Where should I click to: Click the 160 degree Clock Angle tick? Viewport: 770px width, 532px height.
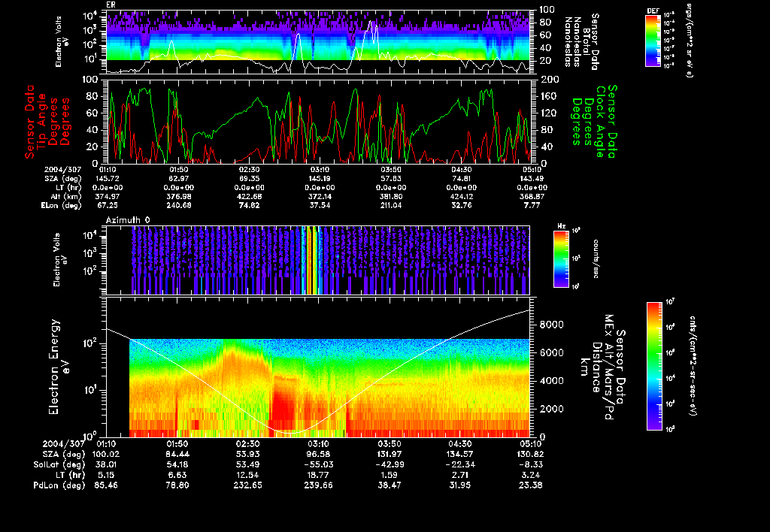549,96
